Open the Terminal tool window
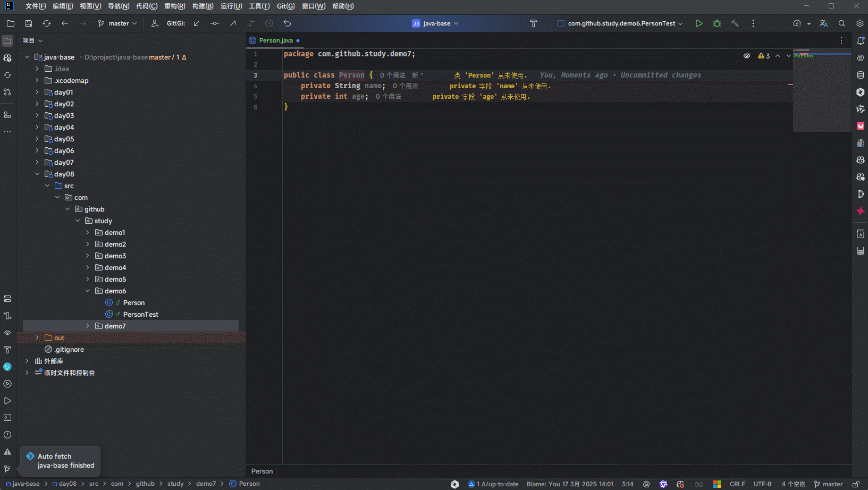This screenshot has height=490, width=868. (7, 418)
